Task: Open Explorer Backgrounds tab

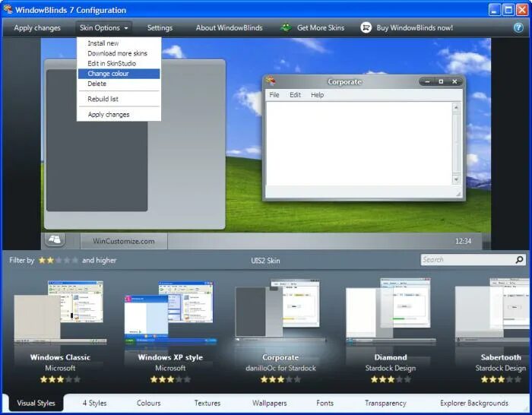Action: tap(474, 403)
